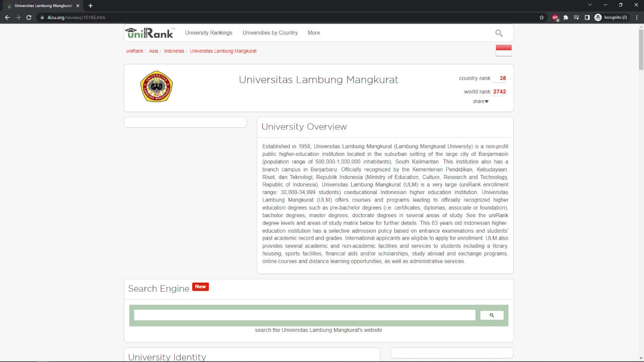This screenshot has height=362, width=644.
Task: Open the Extensions puzzle menu
Action: pos(566,17)
